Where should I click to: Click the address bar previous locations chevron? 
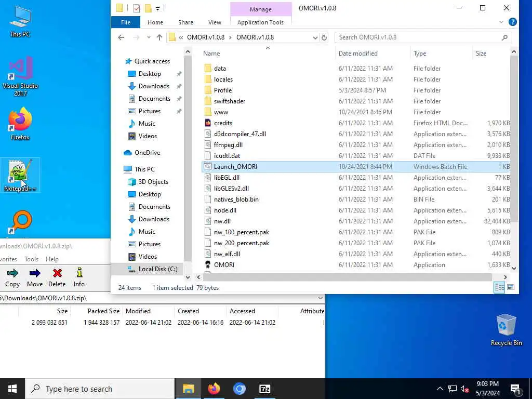181,37
